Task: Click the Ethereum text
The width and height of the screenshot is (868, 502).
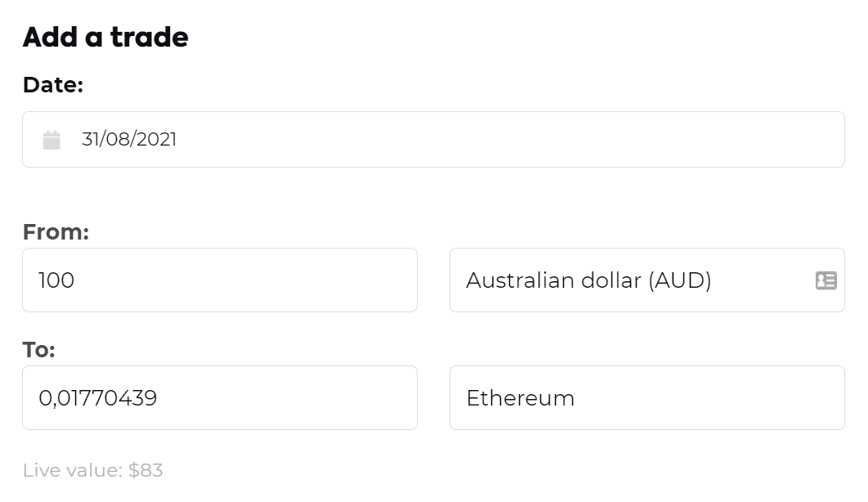Action: click(520, 398)
